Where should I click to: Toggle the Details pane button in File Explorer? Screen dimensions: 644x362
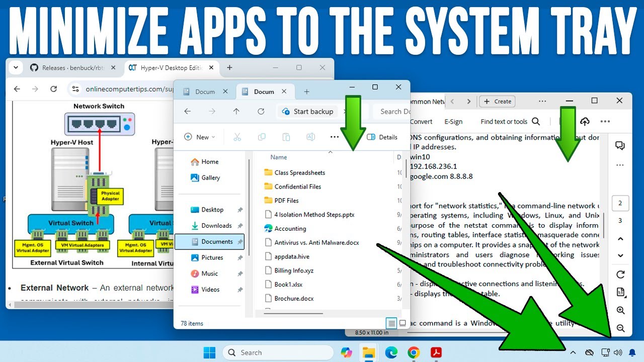pyautogui.click(x=382, y=137)
